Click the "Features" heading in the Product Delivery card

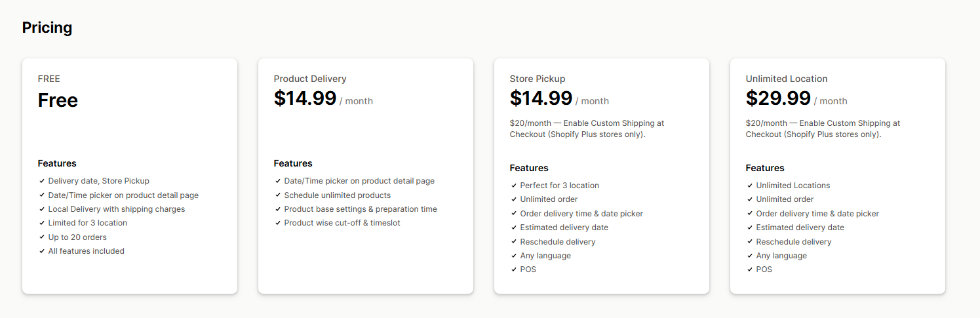tap(293, 163)
